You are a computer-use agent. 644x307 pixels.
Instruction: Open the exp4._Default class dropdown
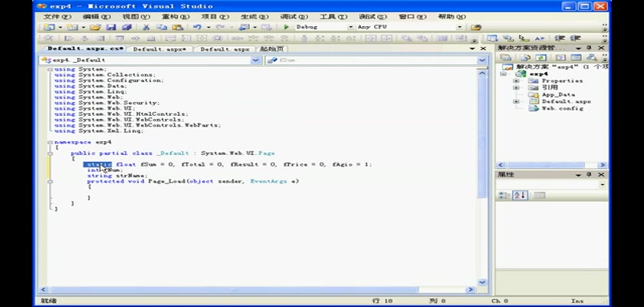(256, 60)
